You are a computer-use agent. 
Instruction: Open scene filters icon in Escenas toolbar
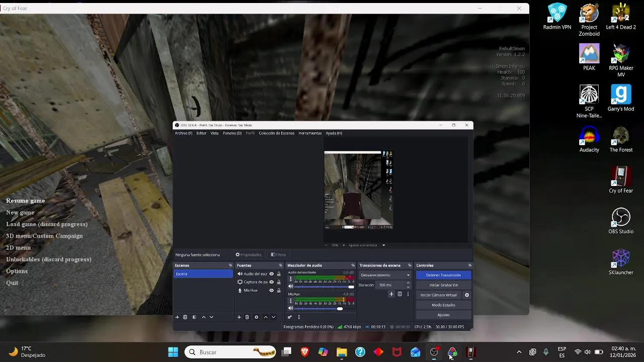click(194, 317)
